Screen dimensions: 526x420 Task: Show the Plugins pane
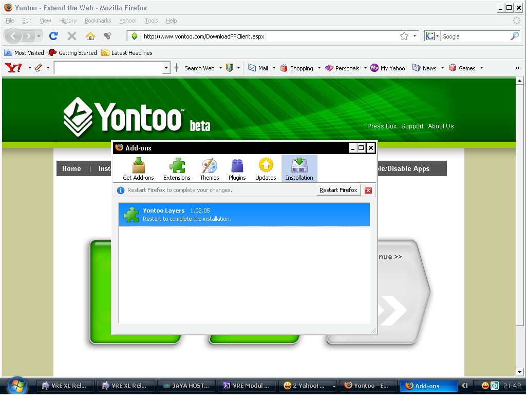[237, 169]
